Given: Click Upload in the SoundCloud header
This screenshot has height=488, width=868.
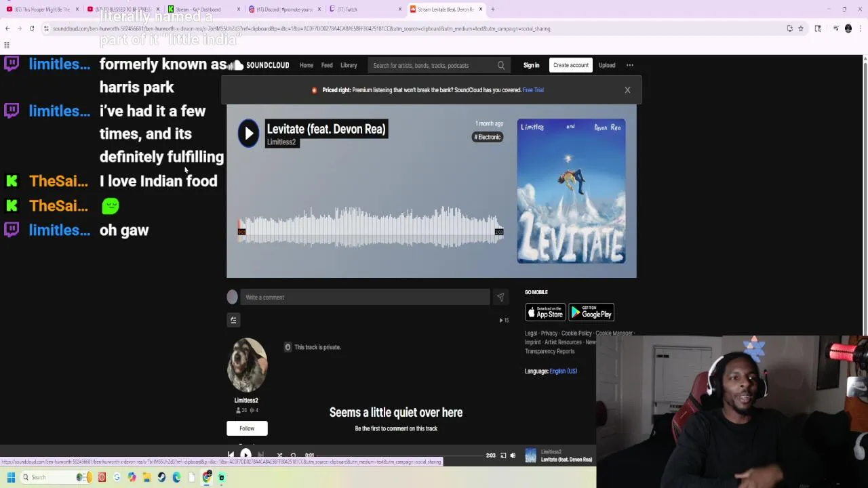Looking at the screenshot, I should [607, 65].
